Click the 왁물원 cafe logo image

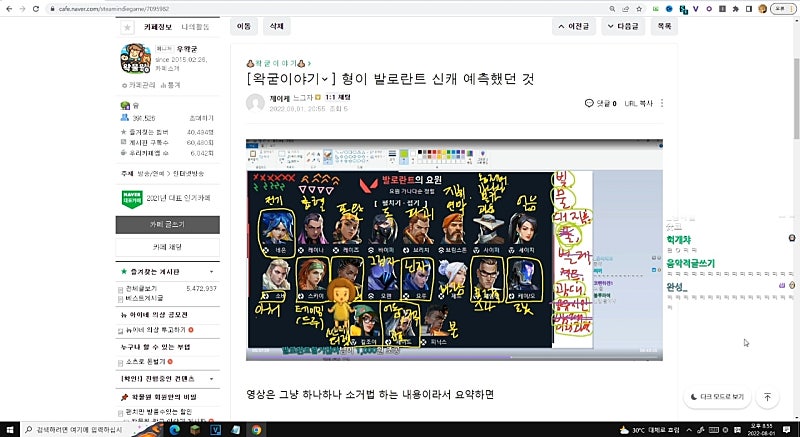(x=135, y=59)
